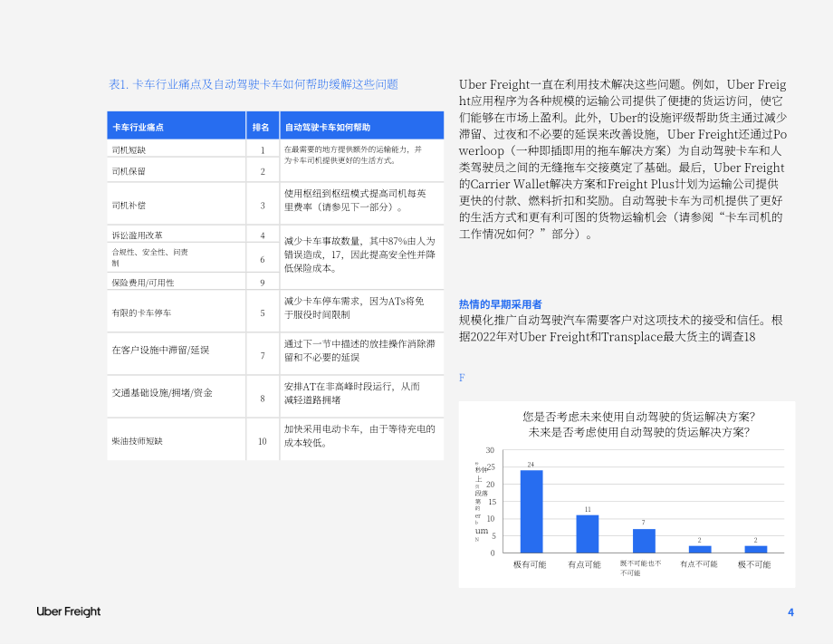Click the 有点可能 bar valued 11
This screenshot has height=644, width=833.
(x=588, y=533)
